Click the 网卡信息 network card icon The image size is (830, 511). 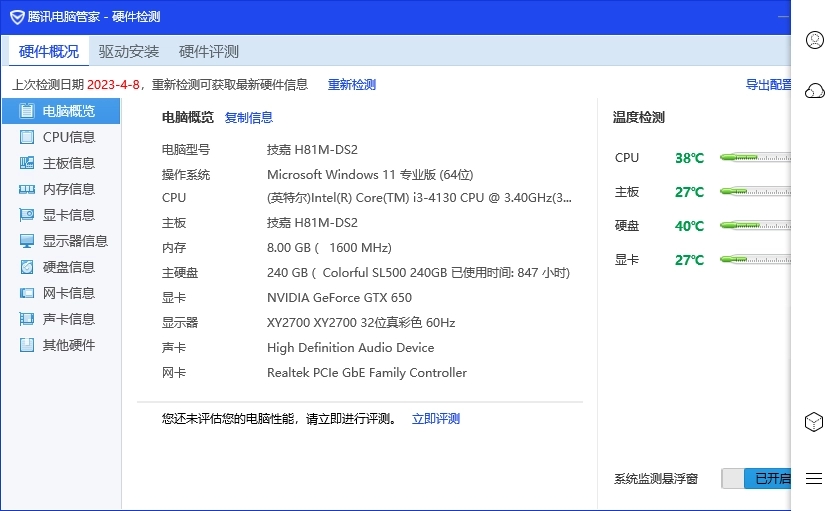(26, 293)
